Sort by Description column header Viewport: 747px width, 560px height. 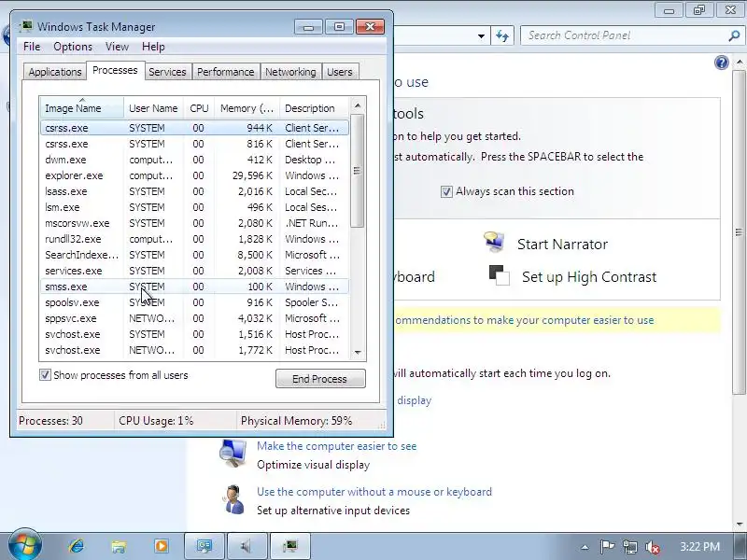tap(315, 108)
